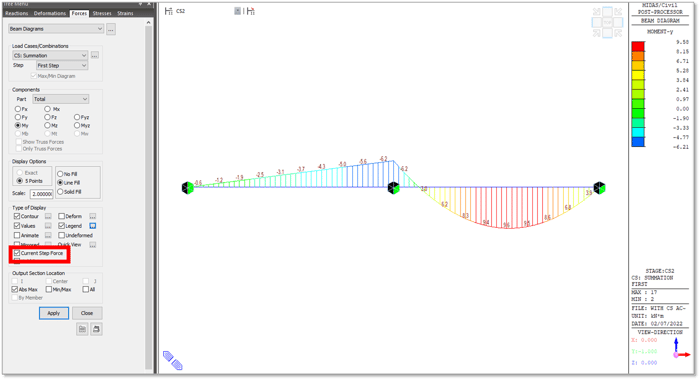Select the Mx moment component
The height and width of the screenshot is (380, 700).
pyautogui.click(x=47, y=109)
